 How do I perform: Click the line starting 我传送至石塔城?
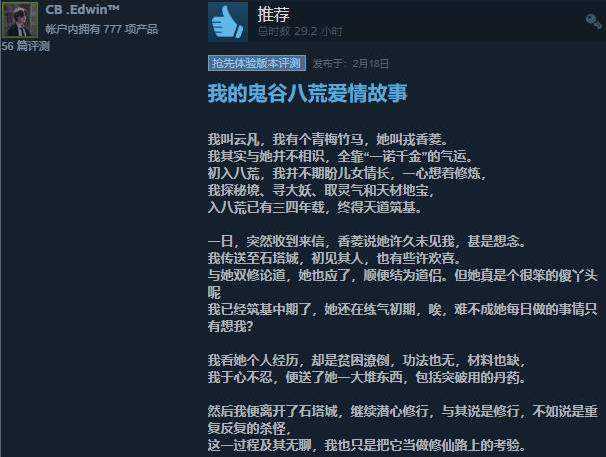[x=334, y=258]
